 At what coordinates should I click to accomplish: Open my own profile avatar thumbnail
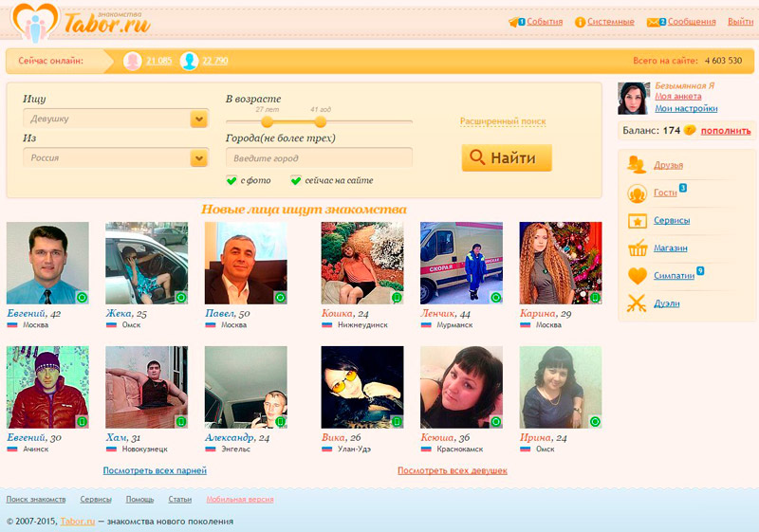coord(634,99)
